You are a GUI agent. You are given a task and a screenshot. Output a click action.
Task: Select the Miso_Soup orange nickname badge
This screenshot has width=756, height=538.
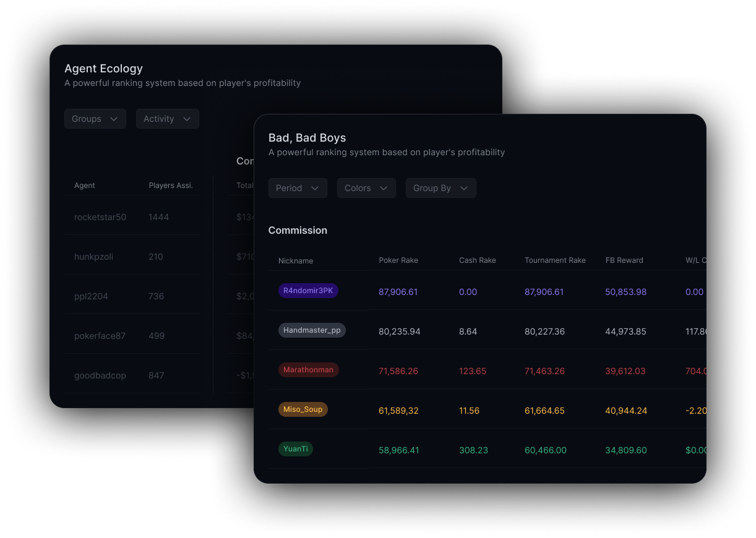tap(303, 409)
